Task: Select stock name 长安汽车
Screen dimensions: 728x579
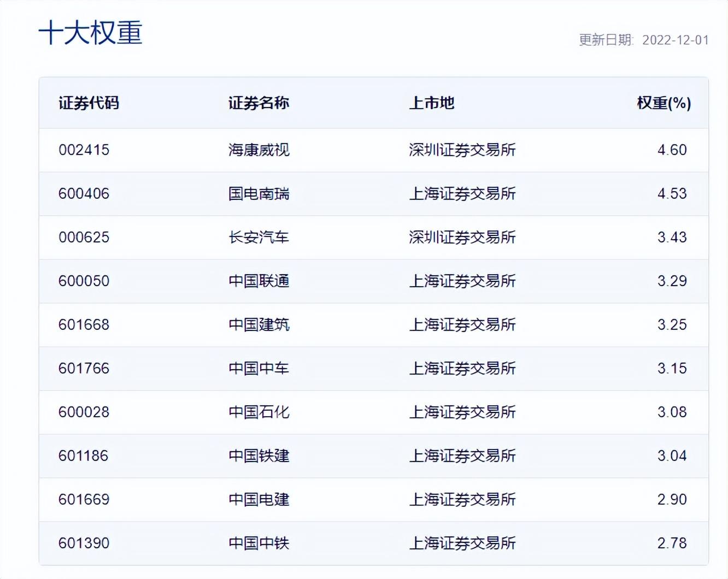Action: (259, 237)
